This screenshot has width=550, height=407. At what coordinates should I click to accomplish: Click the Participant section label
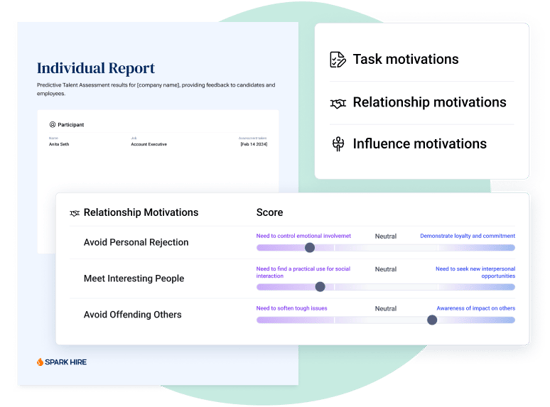71,125
